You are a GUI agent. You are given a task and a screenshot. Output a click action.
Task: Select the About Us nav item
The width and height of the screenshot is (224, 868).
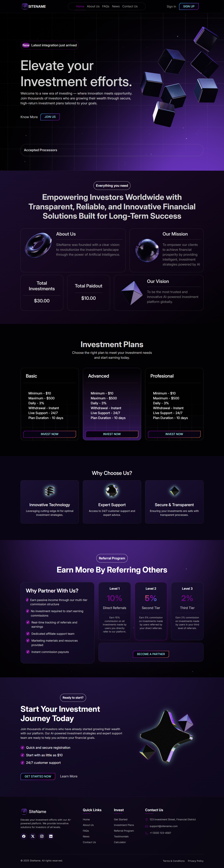pyautogui.click(x=93, y=6)
